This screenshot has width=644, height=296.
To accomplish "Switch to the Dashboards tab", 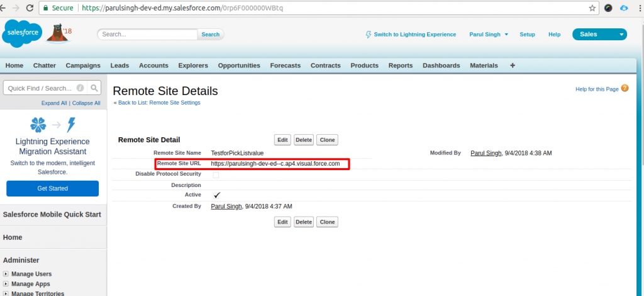I will 441,65.
